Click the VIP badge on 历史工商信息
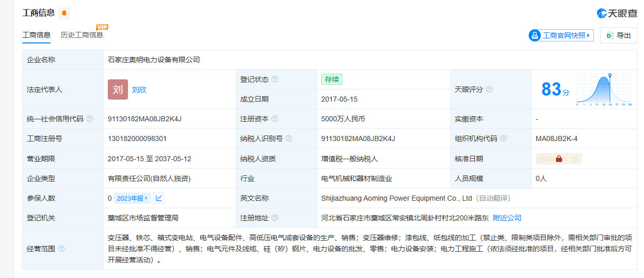This screenshot has width=644, height=278. point(102,27)
